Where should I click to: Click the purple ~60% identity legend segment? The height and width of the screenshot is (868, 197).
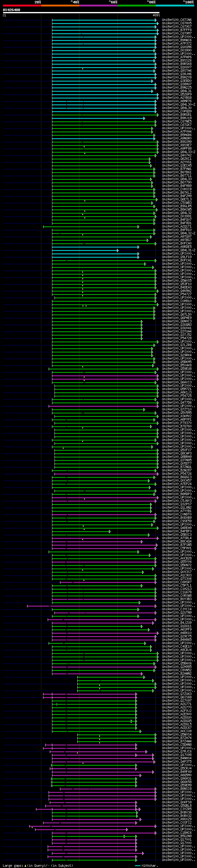[x=98, y=6]
